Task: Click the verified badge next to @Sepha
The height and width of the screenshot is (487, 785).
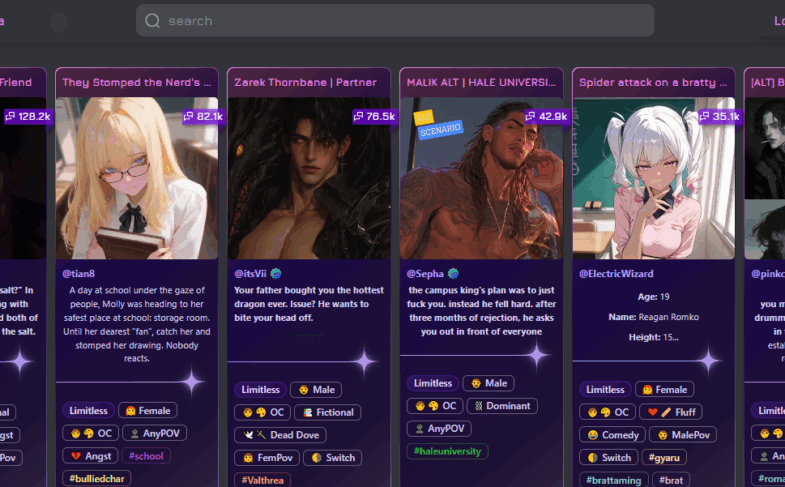Action: 453,273
